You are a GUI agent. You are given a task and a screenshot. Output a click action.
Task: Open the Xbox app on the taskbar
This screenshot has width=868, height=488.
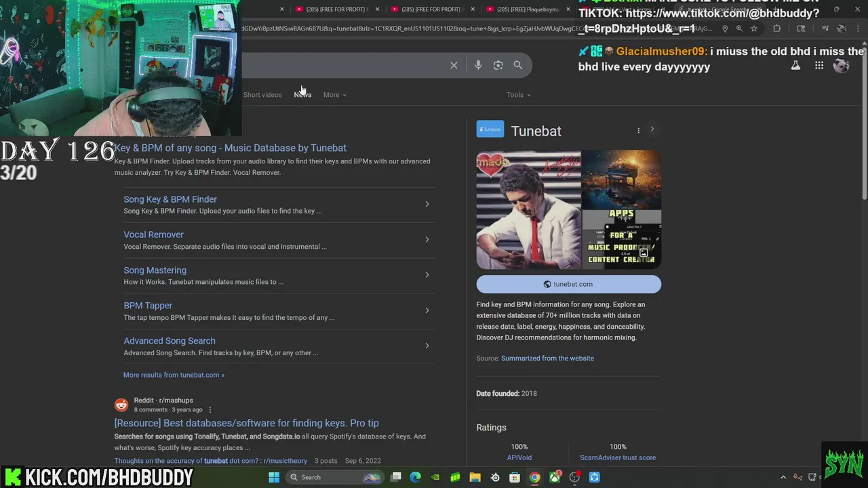point(555,477)
